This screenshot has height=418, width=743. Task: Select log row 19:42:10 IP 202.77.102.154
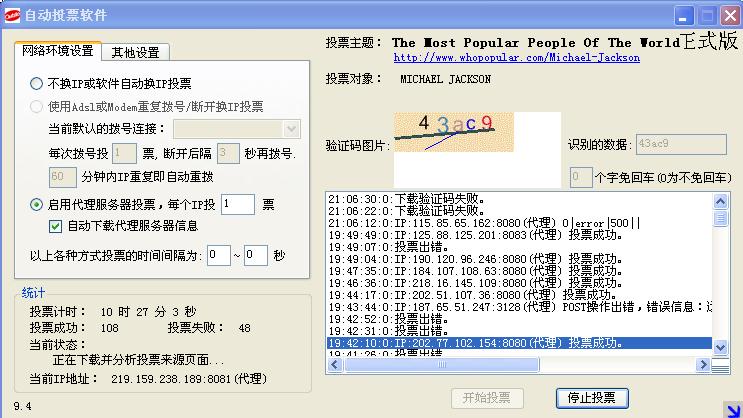[519, 343]
